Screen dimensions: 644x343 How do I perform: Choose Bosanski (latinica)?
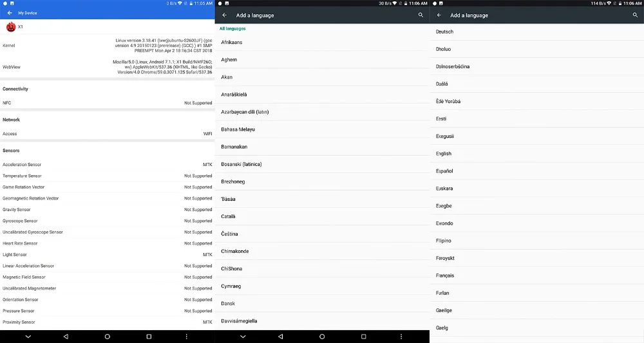pos(322,164)
